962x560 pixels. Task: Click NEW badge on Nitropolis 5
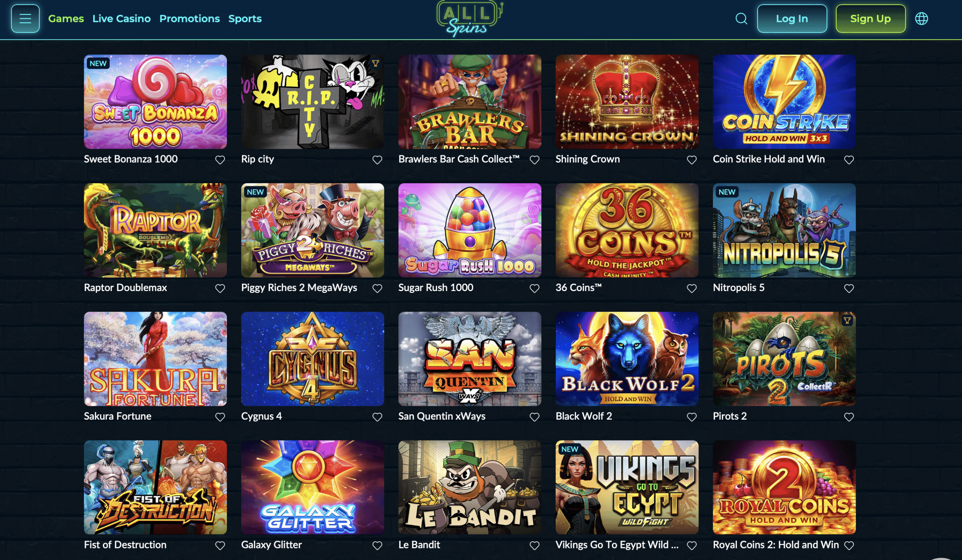pyautogui.click(x=726, y=192)
